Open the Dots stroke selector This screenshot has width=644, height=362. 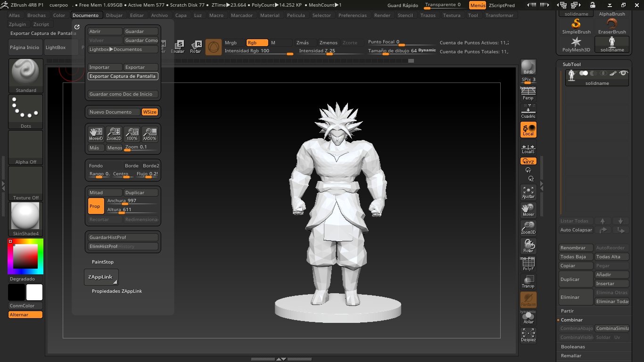26,112
